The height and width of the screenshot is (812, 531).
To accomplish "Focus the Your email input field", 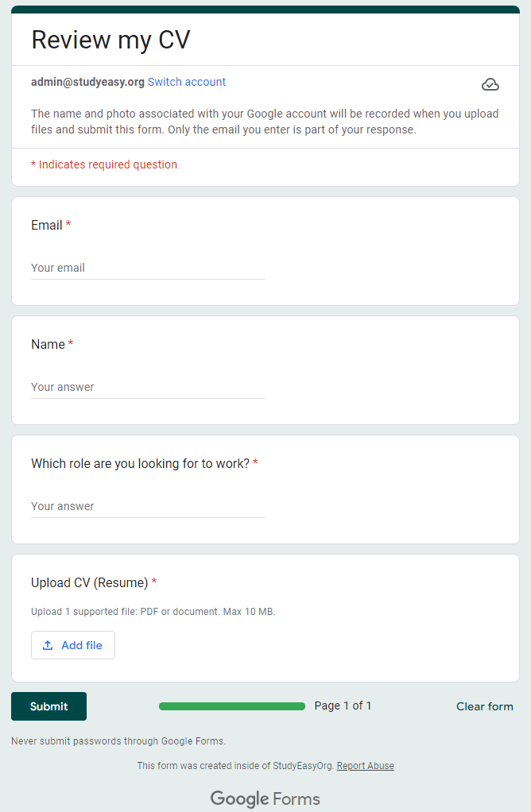I will coord(148,269).
